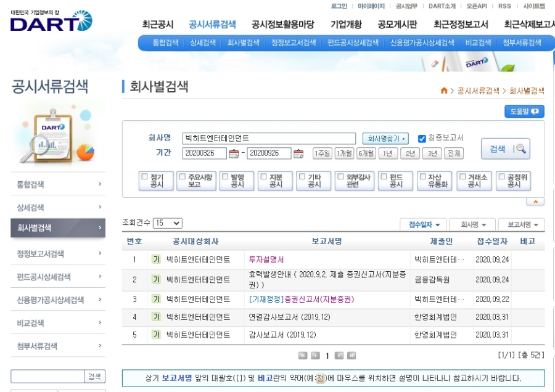This screenshot has width=555, height=392.
Task: Click the sidebar 검색 button next to the search box
Action: tap(94, 377)
